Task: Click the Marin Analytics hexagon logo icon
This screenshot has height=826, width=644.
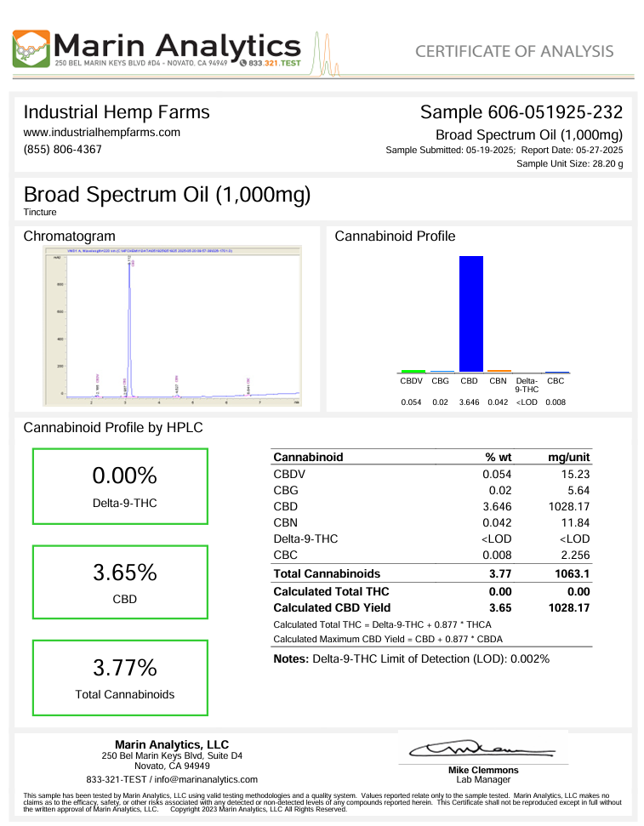Action: (31, 48)
